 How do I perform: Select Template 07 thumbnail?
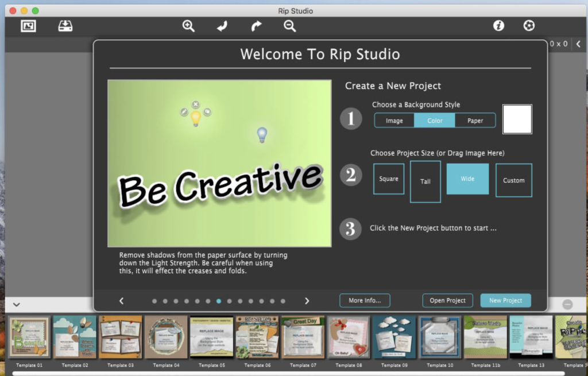tap(303, 338)
